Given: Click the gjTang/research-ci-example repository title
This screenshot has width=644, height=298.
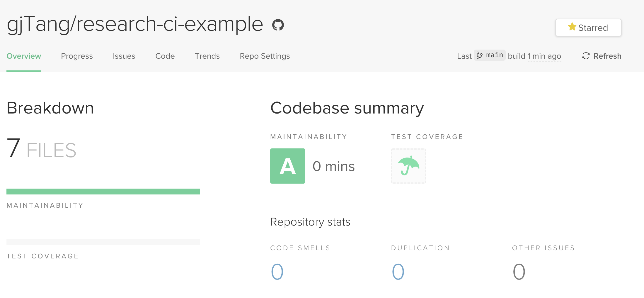Looking at the screenshot, I should (x=135, y=24).
